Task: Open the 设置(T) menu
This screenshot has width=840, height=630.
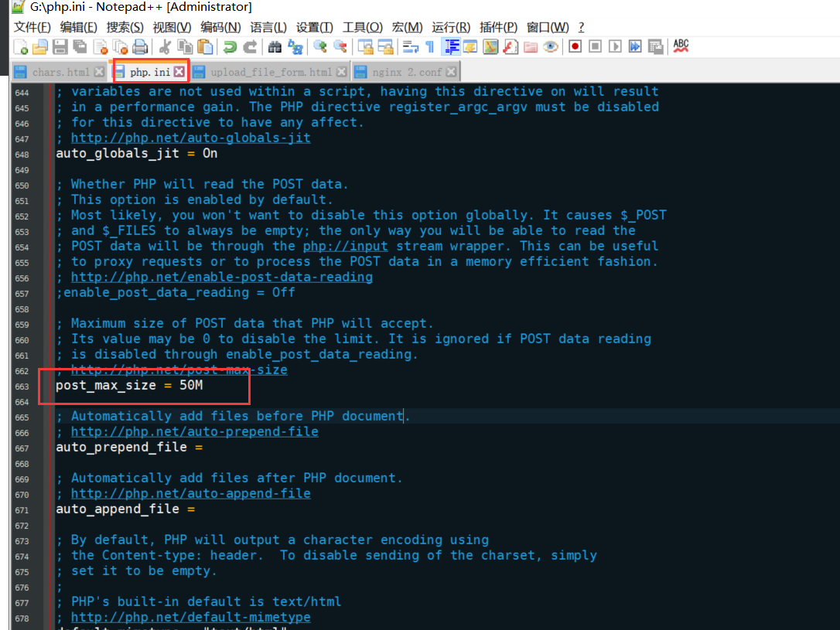Action: coord(315,27)
